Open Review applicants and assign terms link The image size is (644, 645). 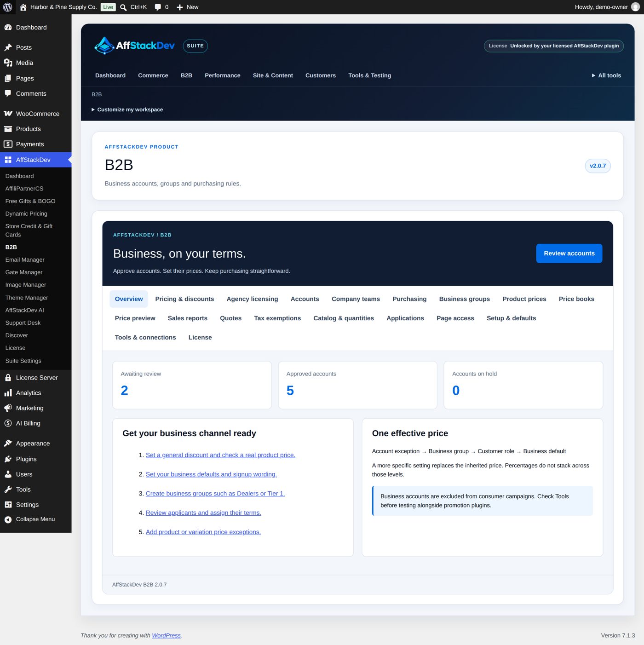click(203, 513)
